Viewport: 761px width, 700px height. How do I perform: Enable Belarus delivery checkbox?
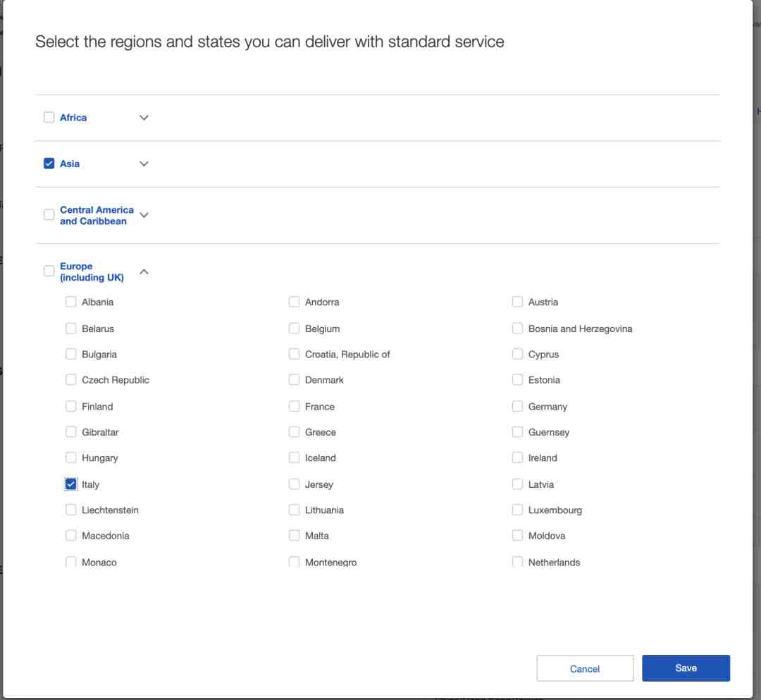tap(71, 328)
